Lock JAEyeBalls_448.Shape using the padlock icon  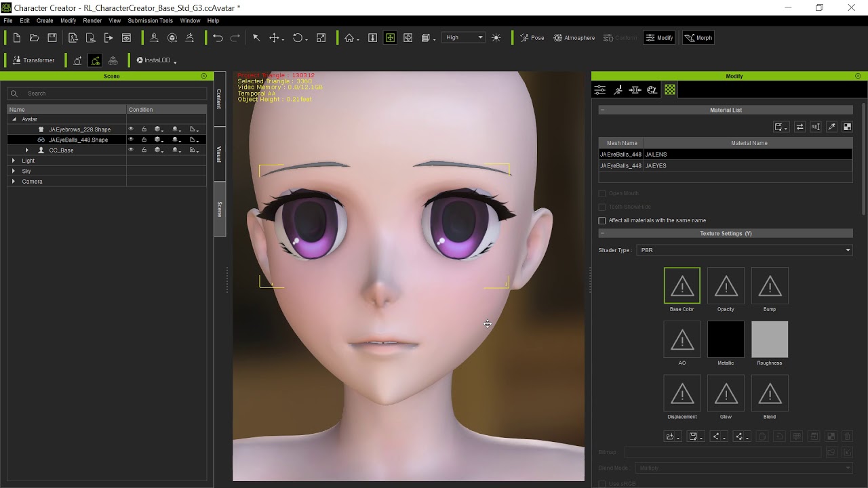click(x=144, y=140)
